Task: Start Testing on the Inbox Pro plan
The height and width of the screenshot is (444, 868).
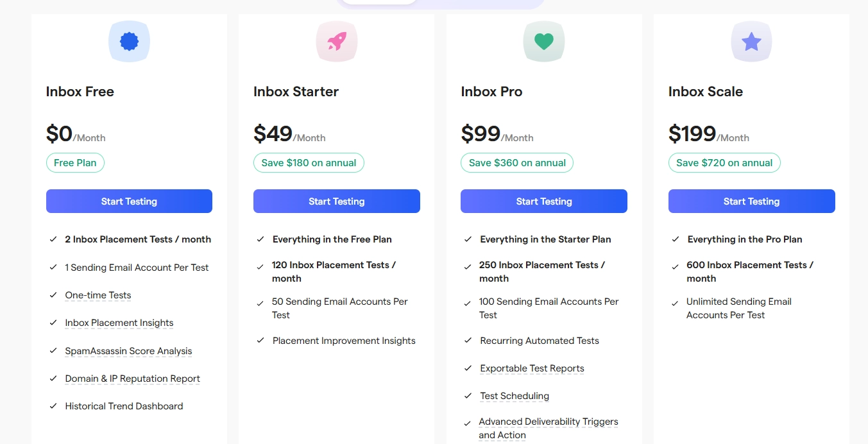Action: tap(544, 201)
